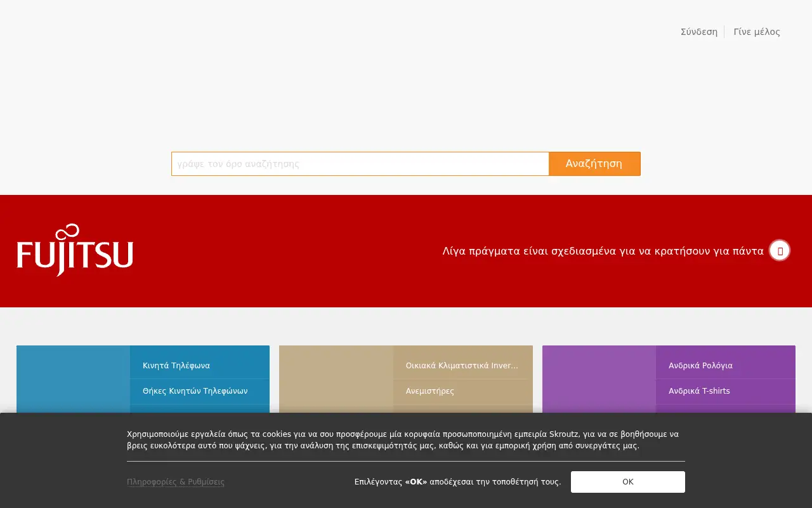Open Οικιακά Κλιματιστικά Inverter category

(462, 366)
